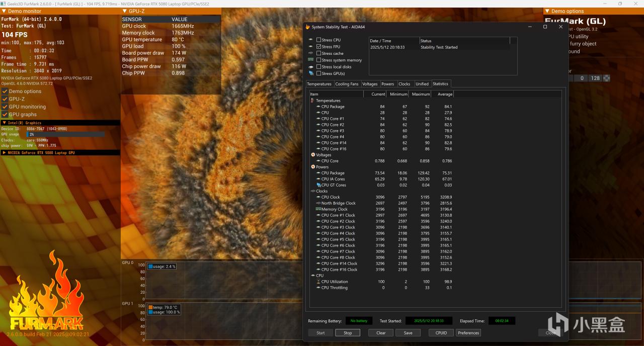Open AIDA64 Preferences

(468, 333)
